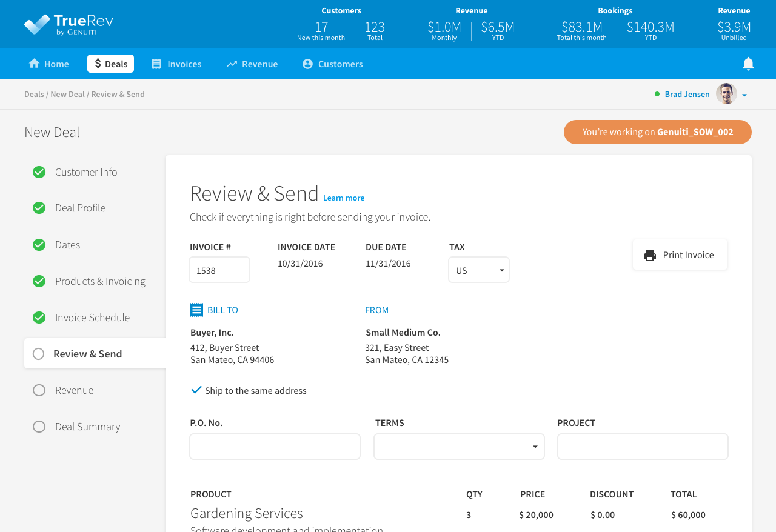Viewport: 776px width, 532px height.
Task: Click the Small Medium Co. name
Action: tap(403, 332)
